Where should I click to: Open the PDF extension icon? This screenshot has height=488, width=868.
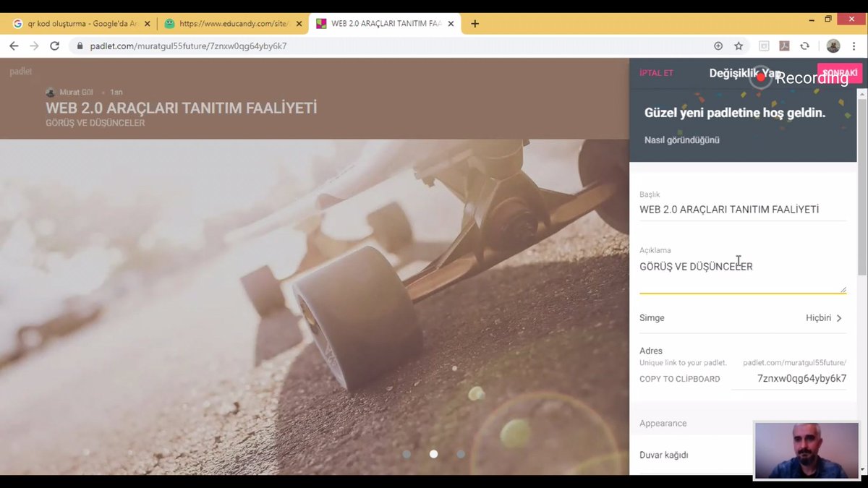[x=784, y=46]
